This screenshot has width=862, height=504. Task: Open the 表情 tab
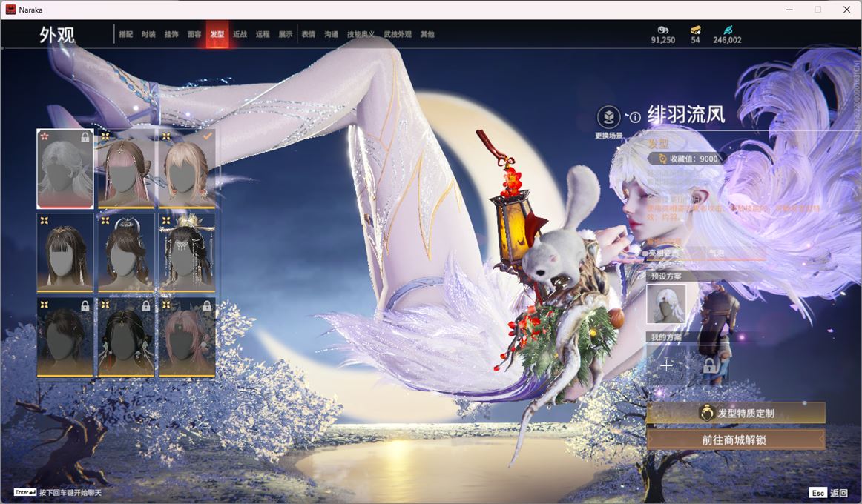click(309, 34)
